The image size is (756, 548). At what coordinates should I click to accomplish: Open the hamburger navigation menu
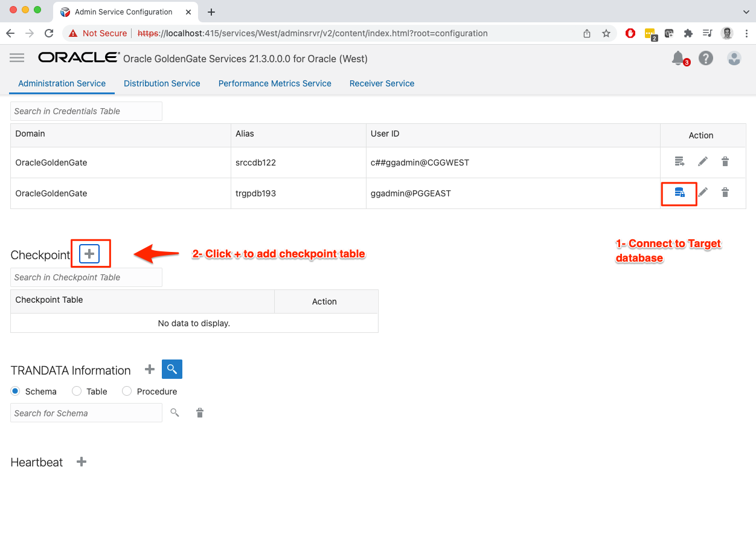point(17,58)
